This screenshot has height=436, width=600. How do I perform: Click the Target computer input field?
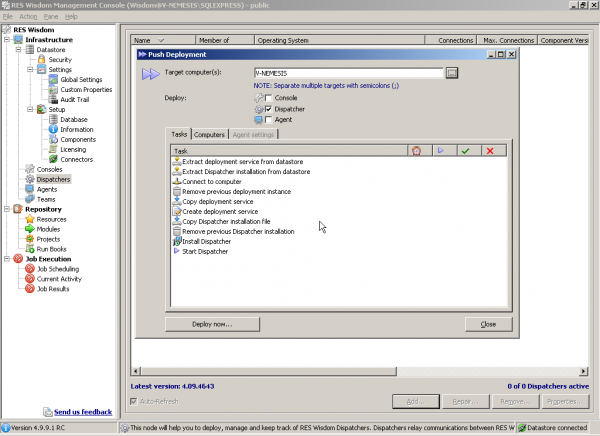(x=348, y=73)
